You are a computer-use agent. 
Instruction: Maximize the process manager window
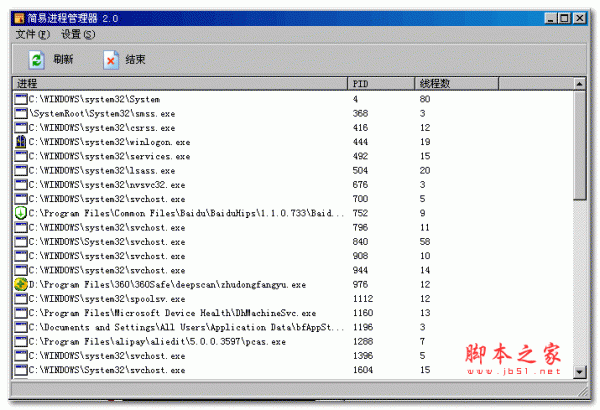pyautogui.click(x=564, y=18)
